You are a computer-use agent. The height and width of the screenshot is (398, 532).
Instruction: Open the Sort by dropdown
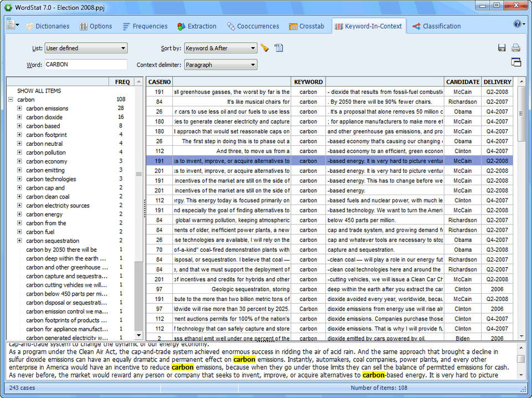click(x=221, y=48)
